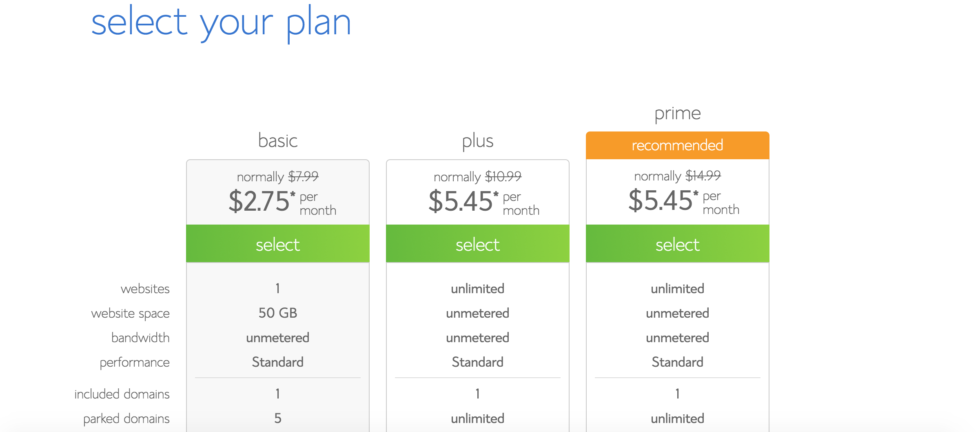Click the prime plan title
This screenshot has width=980, height=432.
677,114
